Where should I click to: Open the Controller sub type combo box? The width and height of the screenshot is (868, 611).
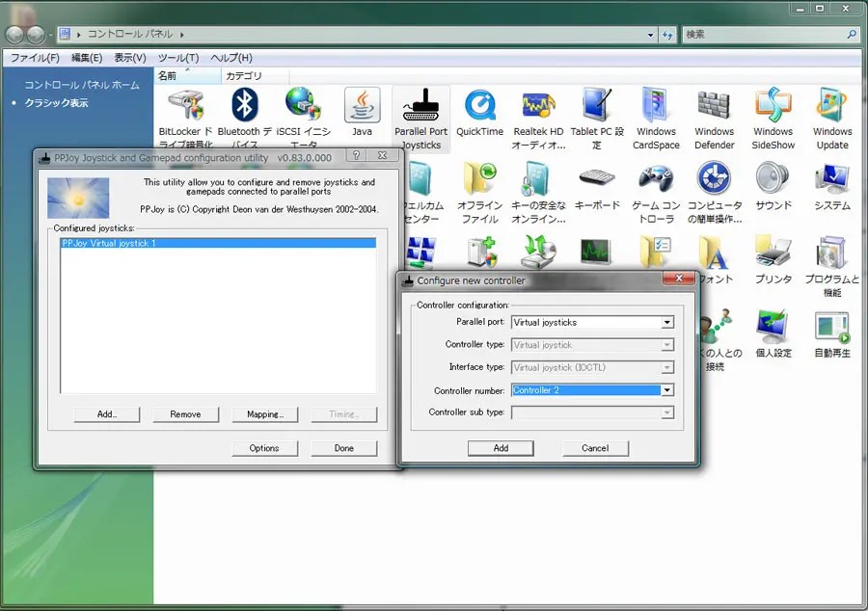pyautogui.click(x=592, y=412)
